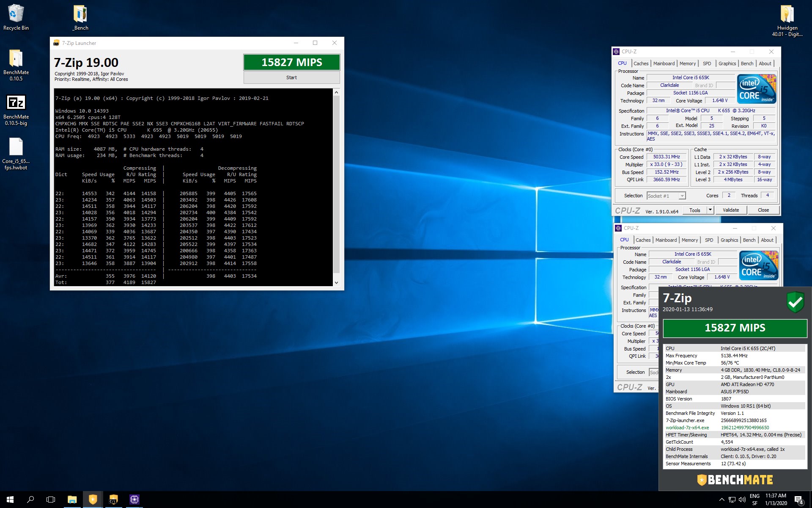Open About tab in upper CPU-Z

click(x=765, y=63)
